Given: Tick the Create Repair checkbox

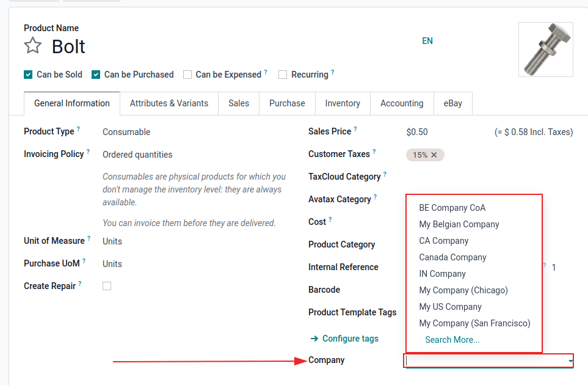Looking at the screenshot, I should pos(107,286).
